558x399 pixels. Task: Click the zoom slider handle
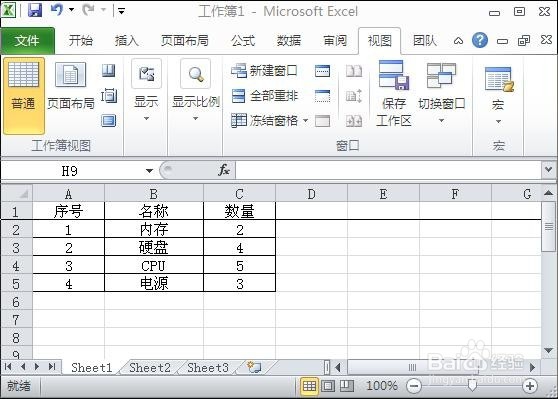(x=472, y=386)
